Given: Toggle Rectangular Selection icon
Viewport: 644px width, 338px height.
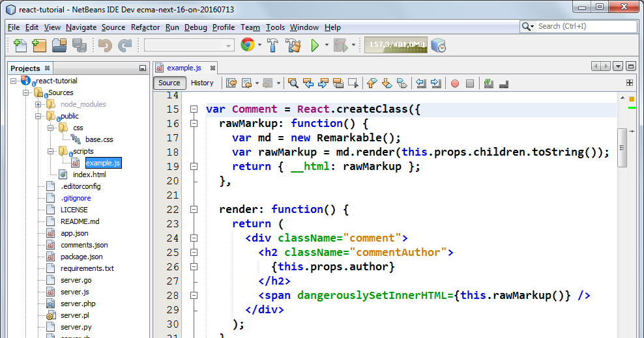Looking at the screenshot, I should [x=353, y=83].
